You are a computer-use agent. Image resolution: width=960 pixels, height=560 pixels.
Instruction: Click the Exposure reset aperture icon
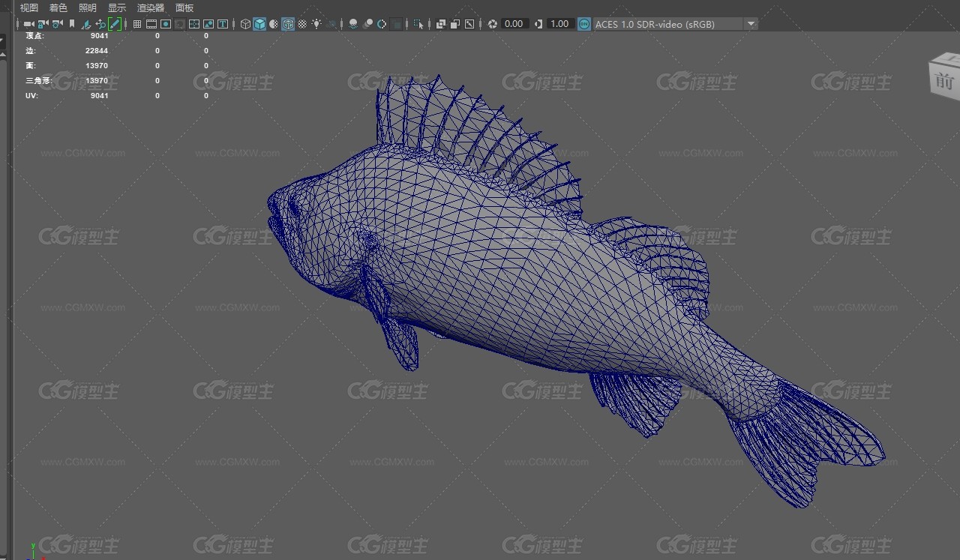tap(493, 24)
